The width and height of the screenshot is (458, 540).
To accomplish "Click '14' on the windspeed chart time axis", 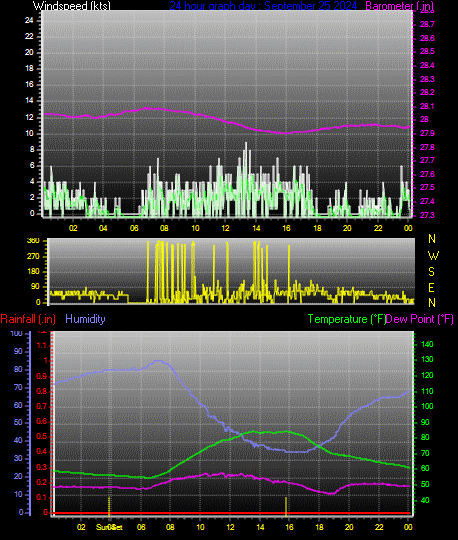I will tap(256, 228).
